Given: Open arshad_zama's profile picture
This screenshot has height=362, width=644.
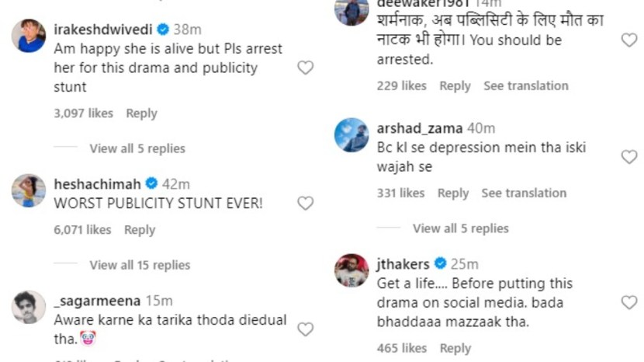Looking at the screenshot, I should 351,135.
